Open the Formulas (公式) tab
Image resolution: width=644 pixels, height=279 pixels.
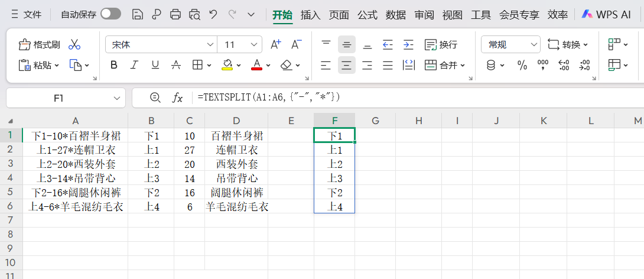367,15
